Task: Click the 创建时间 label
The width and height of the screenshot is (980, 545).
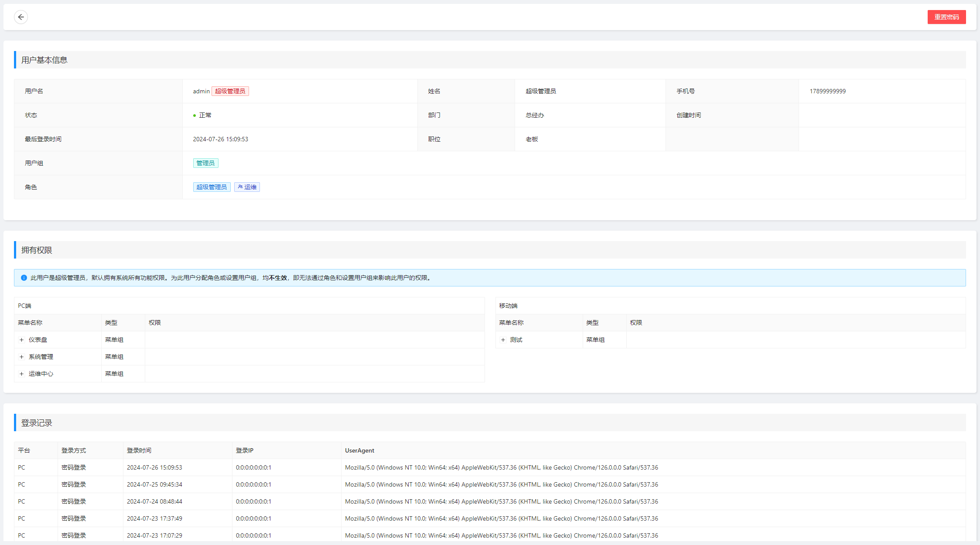Action: pos(689,115)
